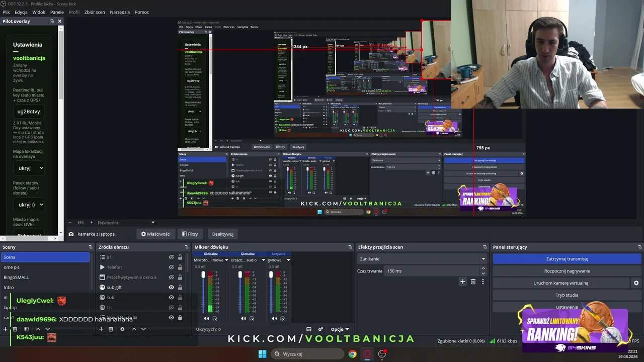Show the Telefon source
Image resolution: width=644 pixels, height=362 pixels.
pos(171,267)
